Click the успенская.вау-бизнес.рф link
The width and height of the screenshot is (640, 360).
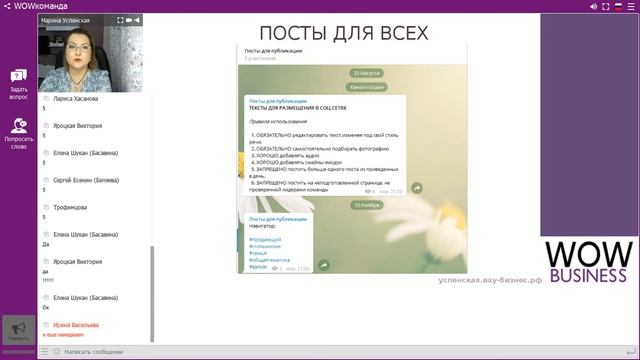coord(490,280)
